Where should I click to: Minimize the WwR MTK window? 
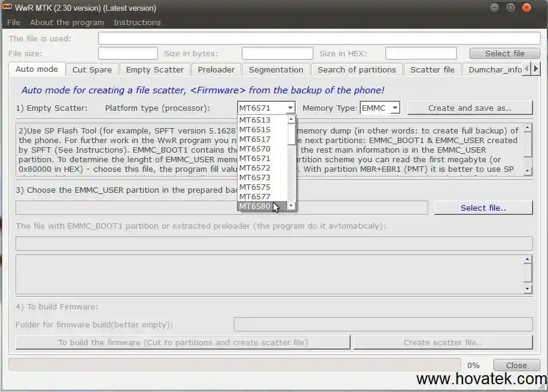(494, 7)
